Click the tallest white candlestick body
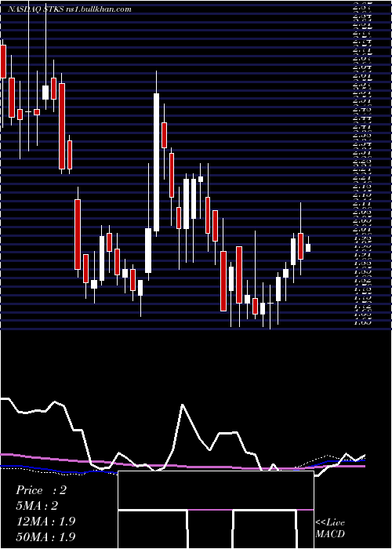Image resolution: width=392 pixels, height=549 pixels. click(157, 162)
